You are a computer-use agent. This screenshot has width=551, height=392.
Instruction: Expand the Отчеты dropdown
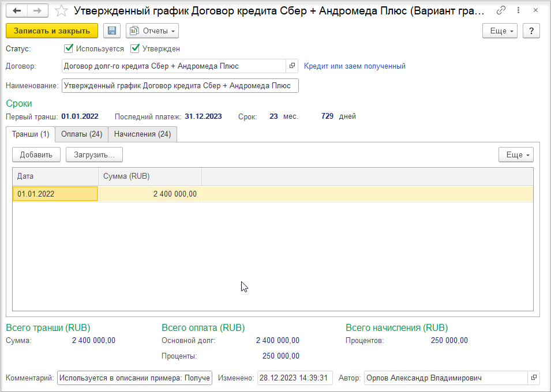pos(152,31)
